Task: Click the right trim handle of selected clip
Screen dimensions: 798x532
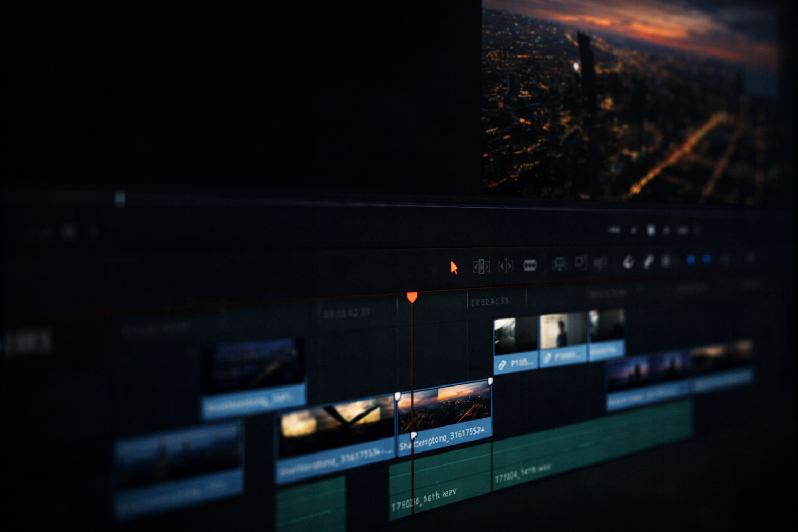Action: (x=490, y=381)
